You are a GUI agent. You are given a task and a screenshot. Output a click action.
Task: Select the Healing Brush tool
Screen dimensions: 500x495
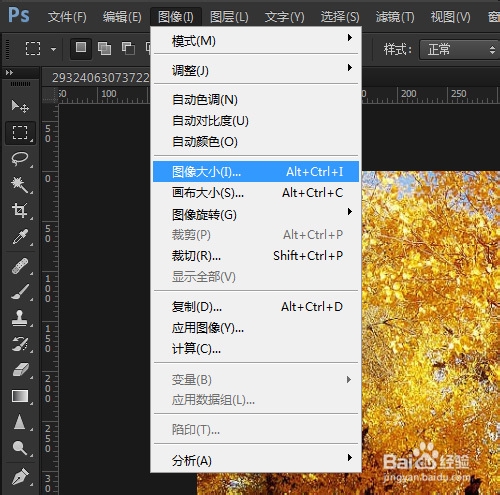[20, 266]
